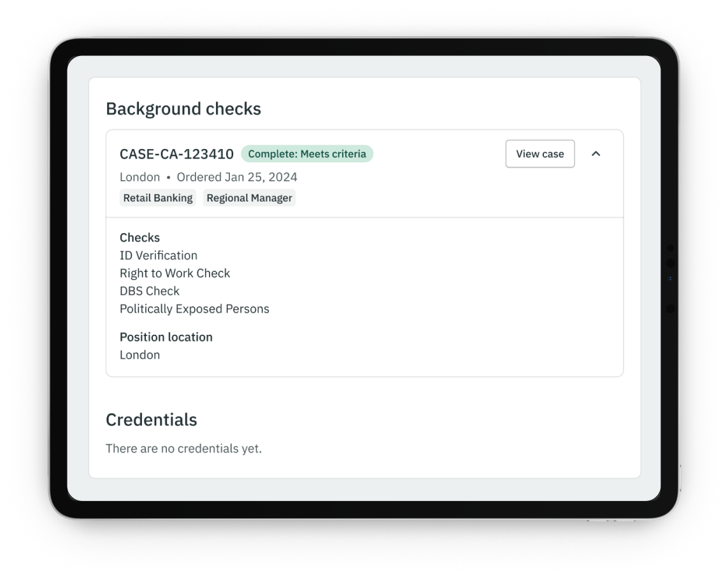Image resolution: width=728 pixels, height=580 pixels.
Task: Click the Ordered Jan 25, 2024 date
Action: (x=237, y=177)
